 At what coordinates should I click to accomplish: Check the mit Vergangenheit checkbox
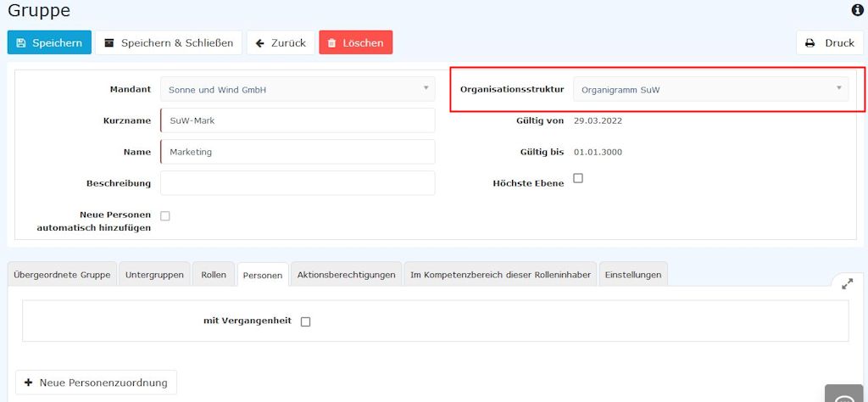tap(306, 321)
